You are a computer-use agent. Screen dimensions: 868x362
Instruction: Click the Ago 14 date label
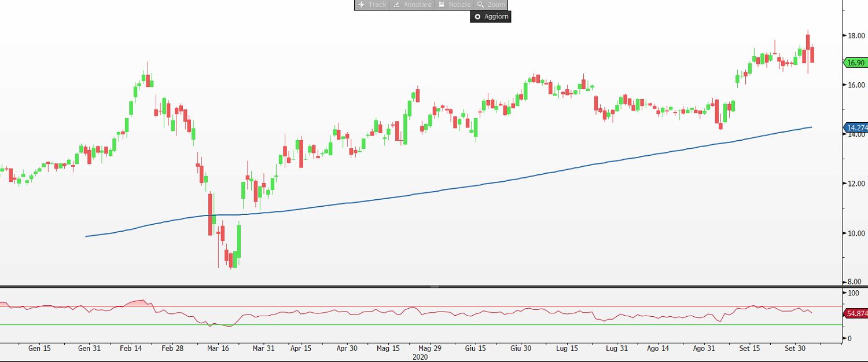(658, 349)
